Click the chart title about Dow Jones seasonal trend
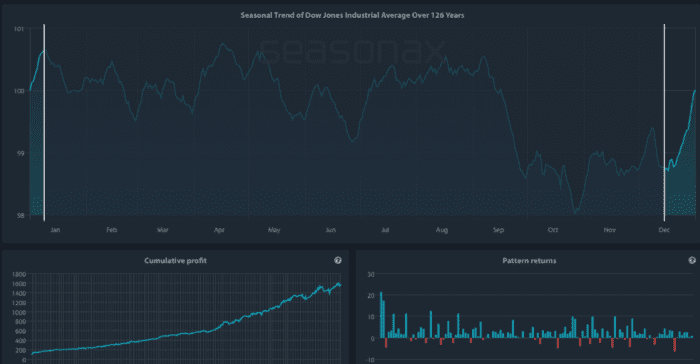Viewport: 700px width, 364px height. [x=352, y=15]
